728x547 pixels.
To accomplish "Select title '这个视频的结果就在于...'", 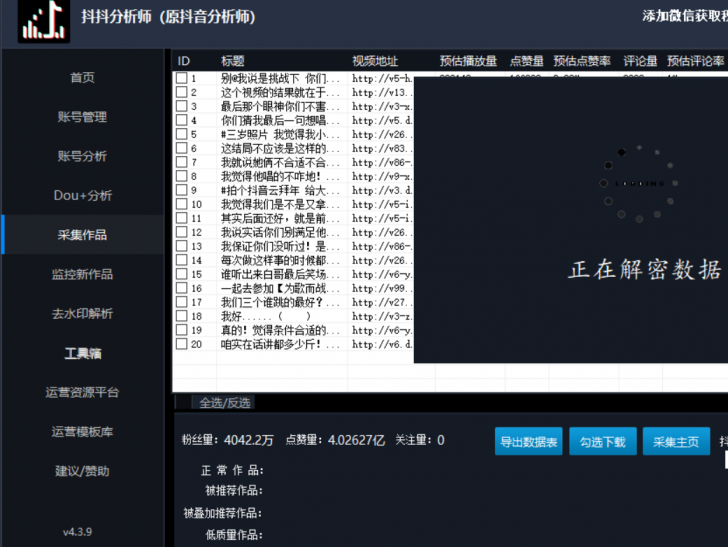I will (280, 92).
